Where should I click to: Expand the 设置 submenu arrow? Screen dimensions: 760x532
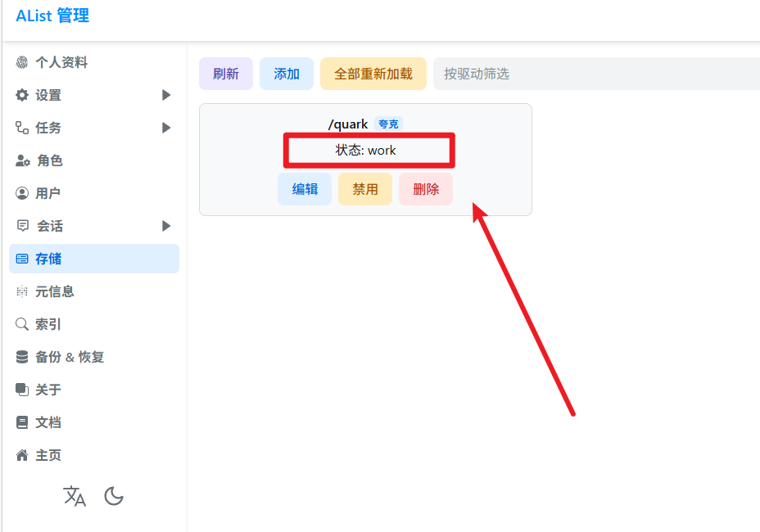pos(166,95)
